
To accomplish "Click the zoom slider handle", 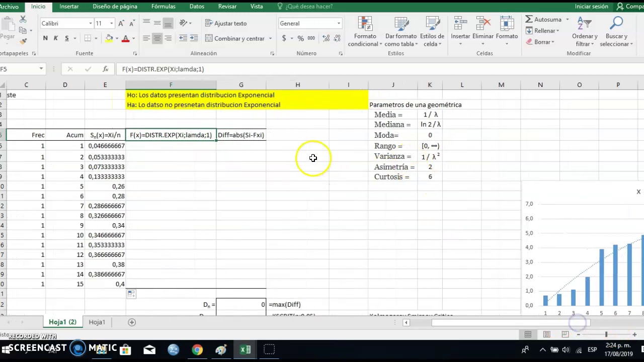I will 606,334.
